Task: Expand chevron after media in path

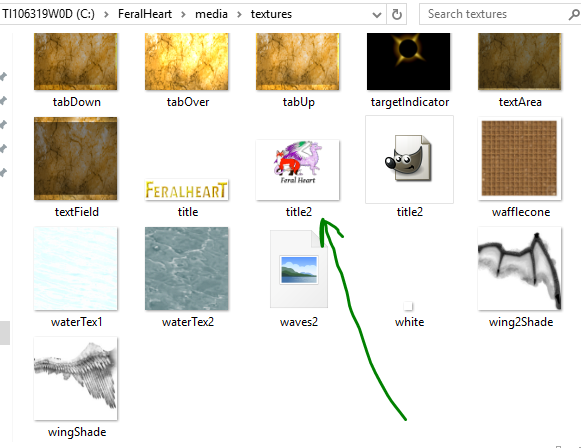Action: pos(239,14)
